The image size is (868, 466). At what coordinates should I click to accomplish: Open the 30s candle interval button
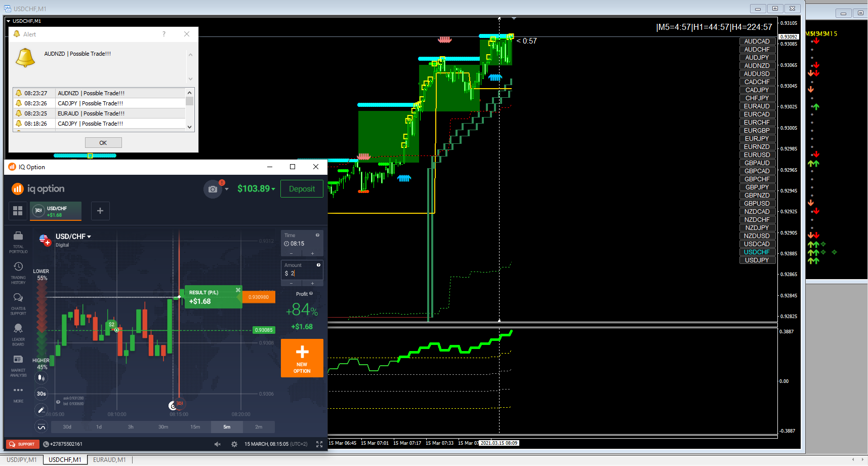point(42,394)
